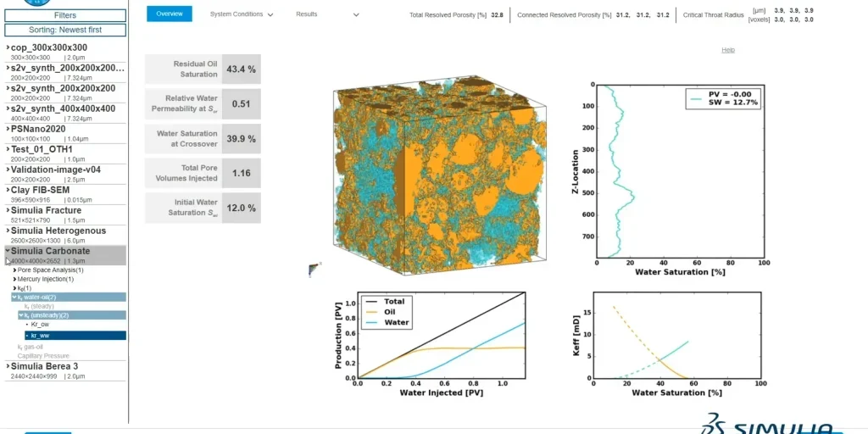The image size is (868, 434).
Task: Click Total Pore Volumes Injected 1.16
Action: tap(242, 173)
